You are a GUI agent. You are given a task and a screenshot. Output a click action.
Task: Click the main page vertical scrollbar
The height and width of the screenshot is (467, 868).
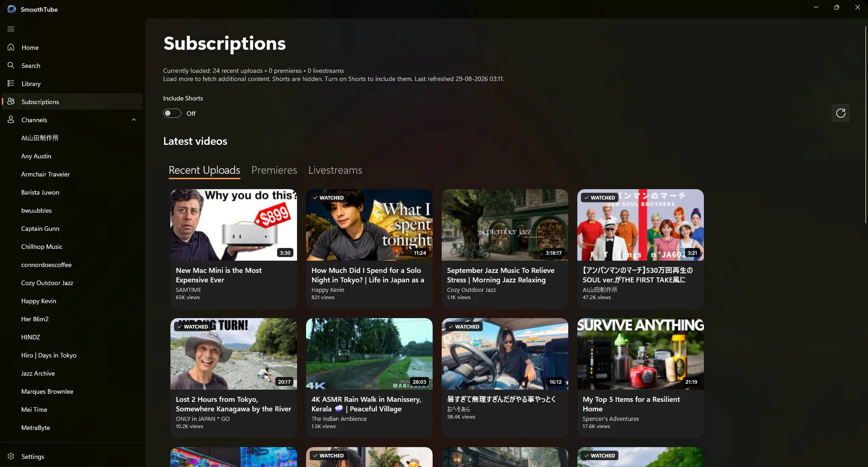coord(865,124)
